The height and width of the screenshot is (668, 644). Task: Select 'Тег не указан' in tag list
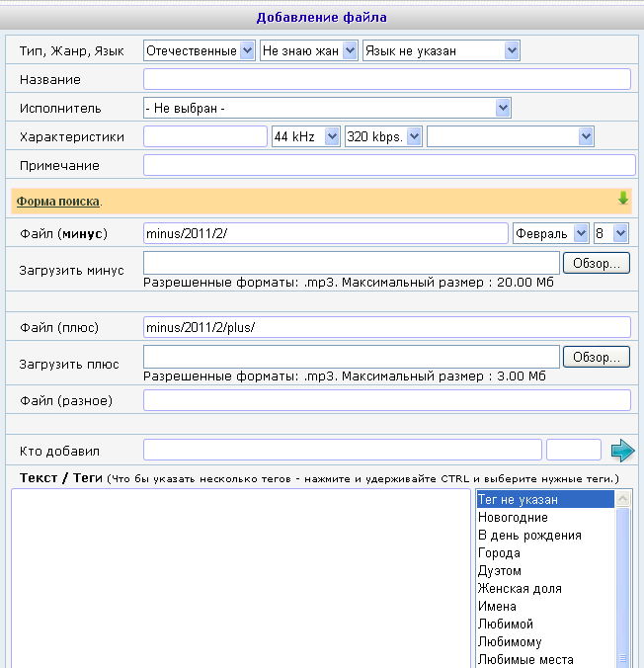point(545,499)
